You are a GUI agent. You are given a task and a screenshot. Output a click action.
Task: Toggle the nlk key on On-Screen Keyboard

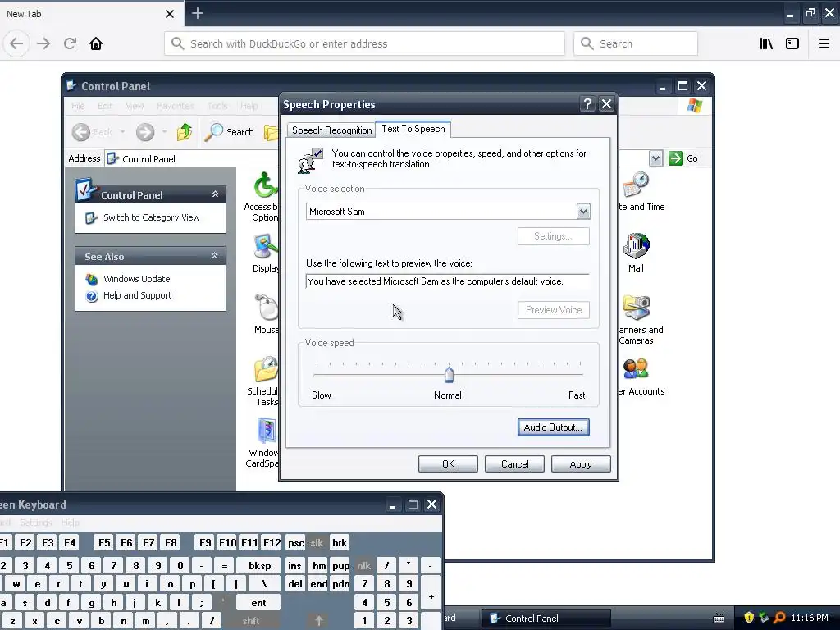pos(363,566)
